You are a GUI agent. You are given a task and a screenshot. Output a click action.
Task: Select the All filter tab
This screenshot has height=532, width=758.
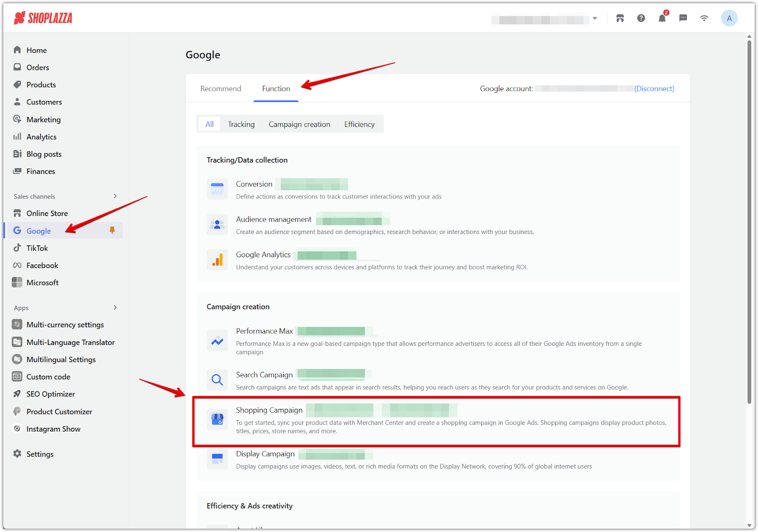point(209,124)
